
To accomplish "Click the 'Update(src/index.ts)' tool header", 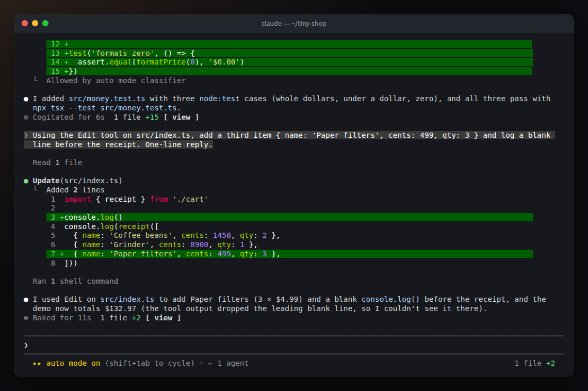I will [x=77, y=181].
